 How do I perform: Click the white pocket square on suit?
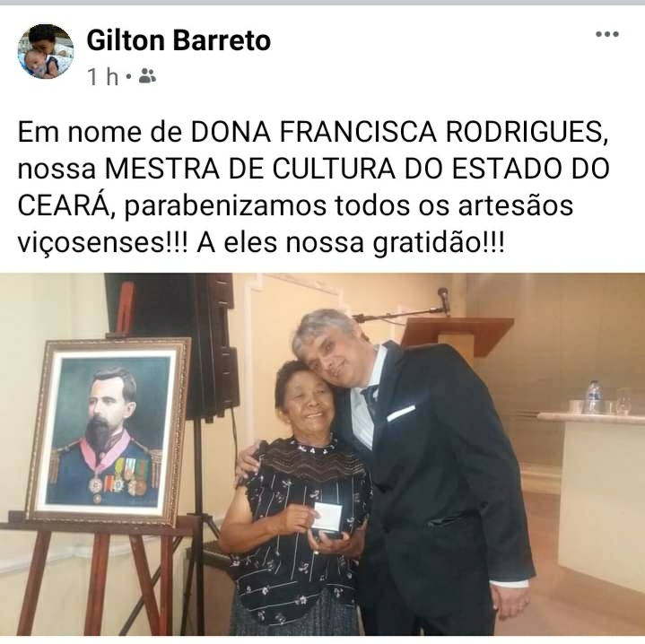pos(401,413)
